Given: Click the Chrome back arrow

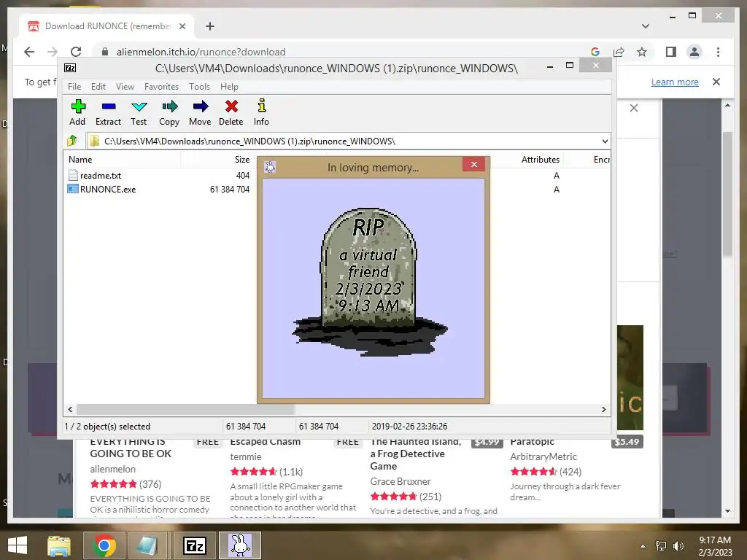Looking at the screenshot, I should 29,52.
